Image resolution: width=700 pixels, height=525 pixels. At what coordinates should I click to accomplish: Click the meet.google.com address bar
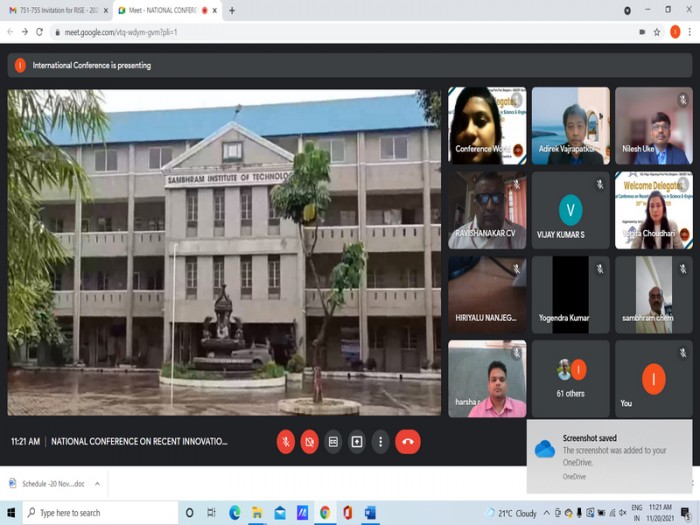[x=300, y=32]
